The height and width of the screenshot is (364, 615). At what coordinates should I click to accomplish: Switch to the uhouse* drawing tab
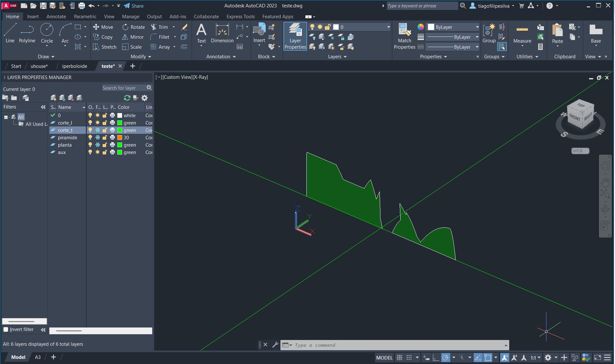[39, 66]
